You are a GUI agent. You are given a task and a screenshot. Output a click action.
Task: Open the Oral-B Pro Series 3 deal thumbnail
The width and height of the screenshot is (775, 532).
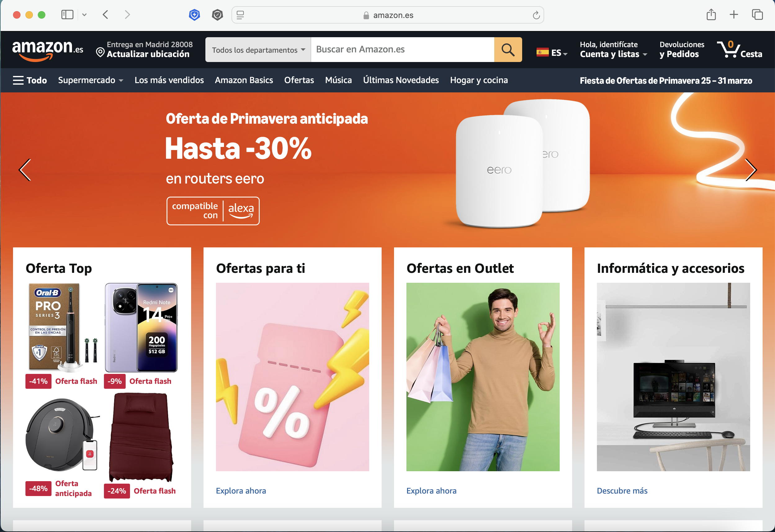pyautogui.click(x=62, y=327)
